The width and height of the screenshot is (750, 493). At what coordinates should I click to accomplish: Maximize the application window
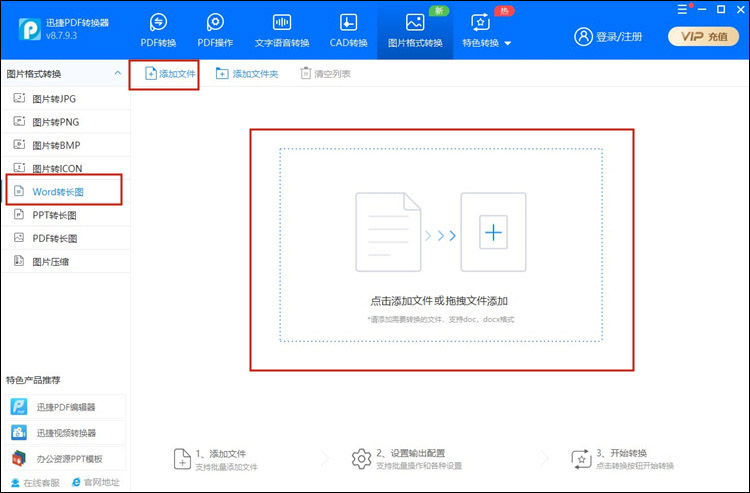pos(721,10)
